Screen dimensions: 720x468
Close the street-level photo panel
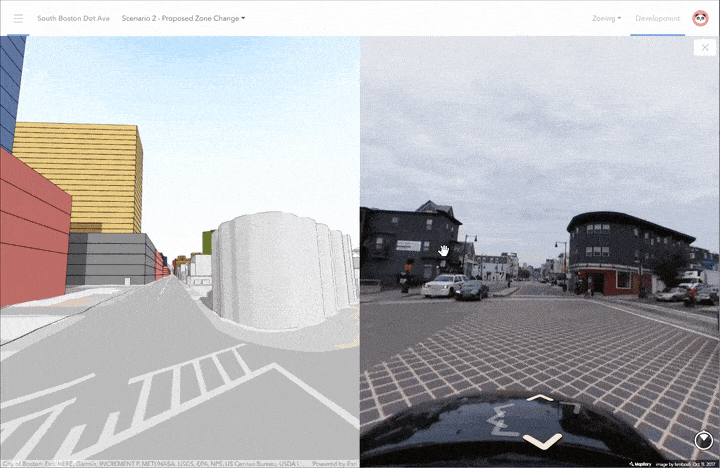tap(705, 47)
